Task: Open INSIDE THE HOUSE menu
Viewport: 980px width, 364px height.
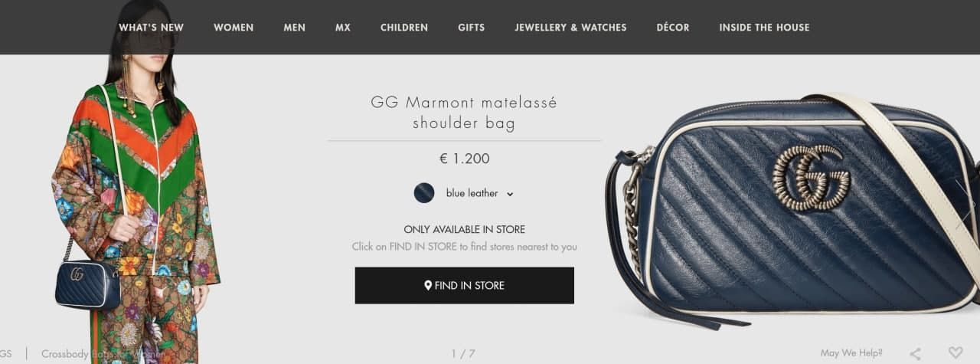Action: tap(764, 28)
